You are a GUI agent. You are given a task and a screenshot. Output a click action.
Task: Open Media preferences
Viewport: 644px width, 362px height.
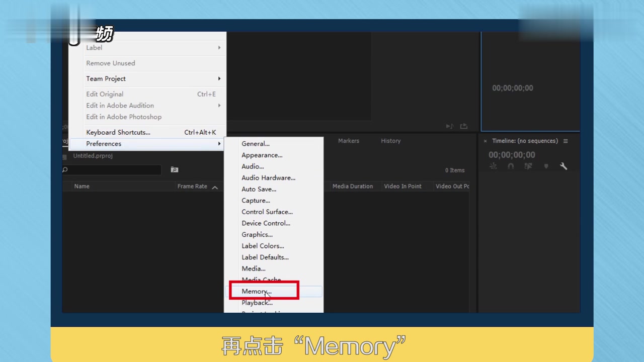click(x=254, y=269)
